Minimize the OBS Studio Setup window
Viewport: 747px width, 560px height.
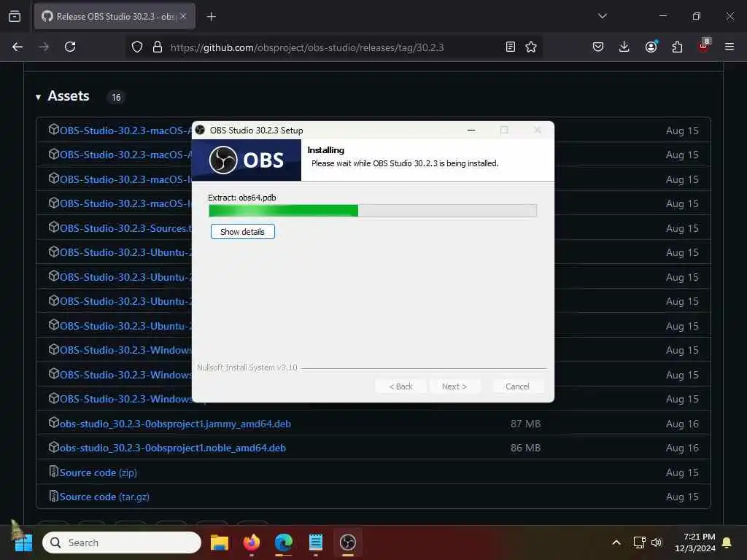point(471,130)
